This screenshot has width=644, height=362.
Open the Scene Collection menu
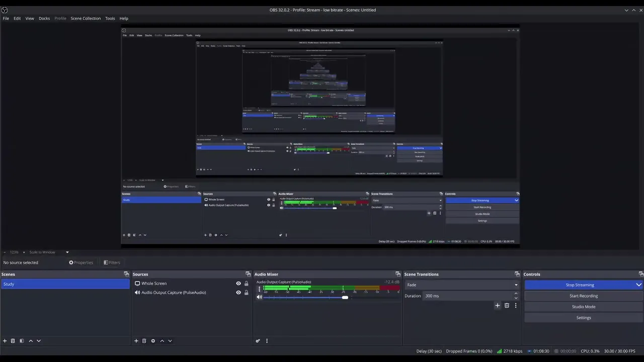(86, 18)
